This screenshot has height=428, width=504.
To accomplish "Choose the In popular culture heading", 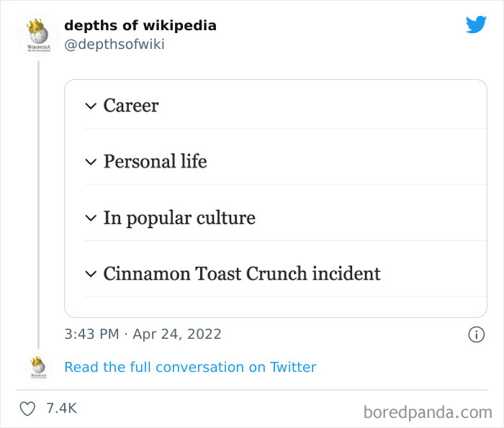I will 179,217.
